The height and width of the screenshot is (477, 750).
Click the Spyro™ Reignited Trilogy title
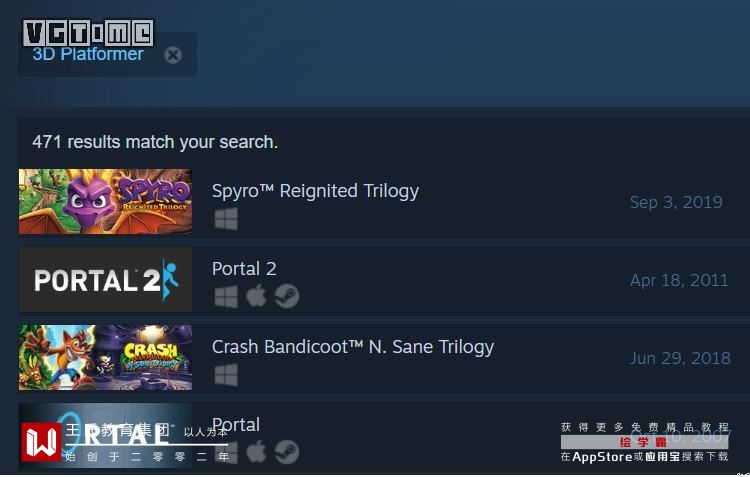point(315,191)
